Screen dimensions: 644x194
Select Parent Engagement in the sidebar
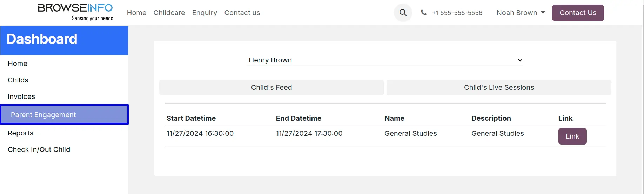(x=43, y=115)
